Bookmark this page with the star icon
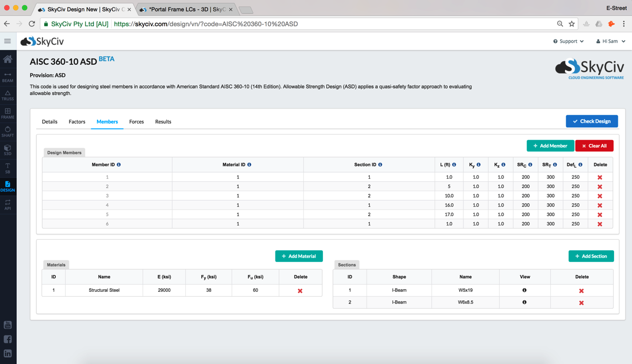The width and height of the screenshot is (632, 364). click(x=572, y=24)
